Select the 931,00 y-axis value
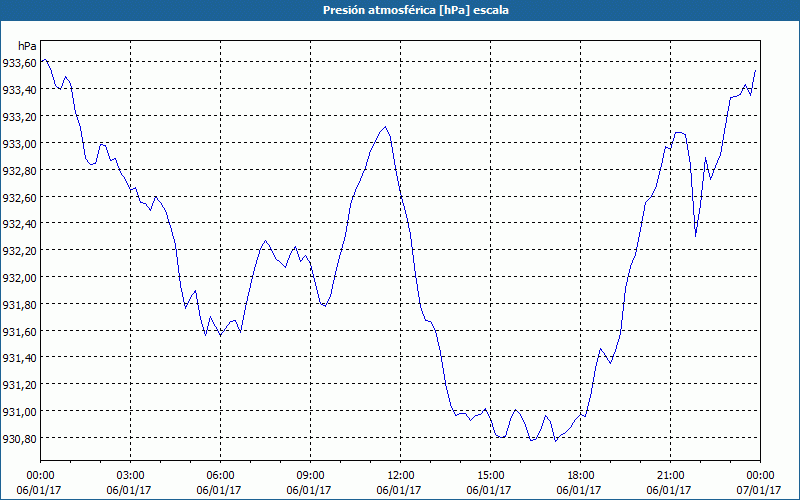This screenshot has height=500, width=800. 19,412
